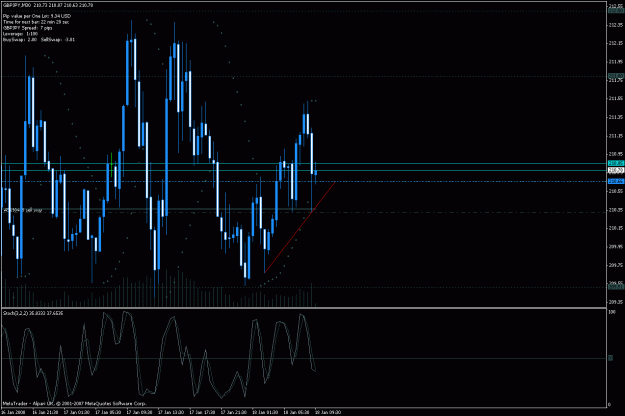This screenshot has width=625, height=416.
Task: Click the 211.15 price scale label
Action: 616,136
